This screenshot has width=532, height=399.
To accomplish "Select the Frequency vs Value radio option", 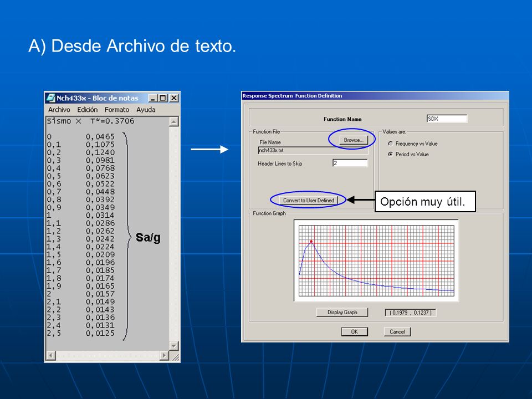I will 391,144.
